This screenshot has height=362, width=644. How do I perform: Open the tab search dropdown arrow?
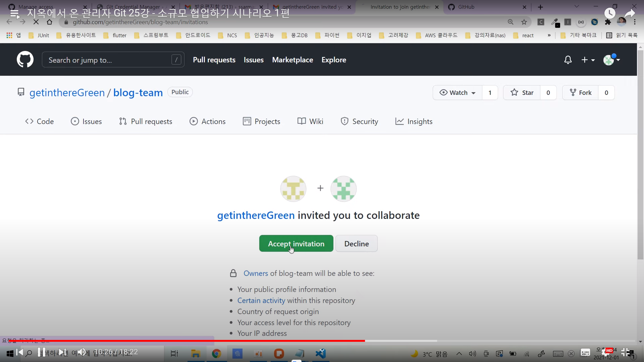tap(577, 7)
